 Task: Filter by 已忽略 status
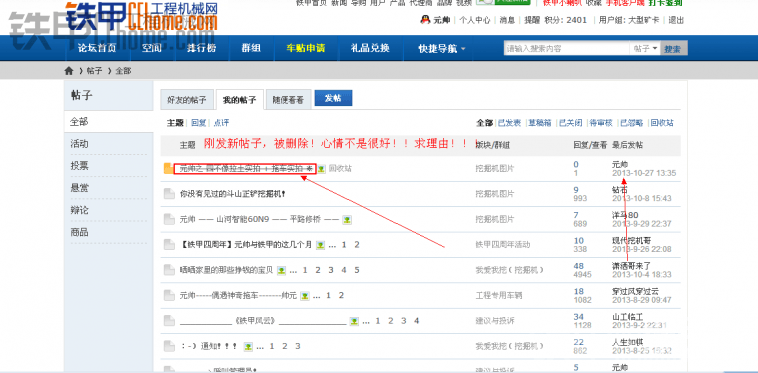(631, 123)
